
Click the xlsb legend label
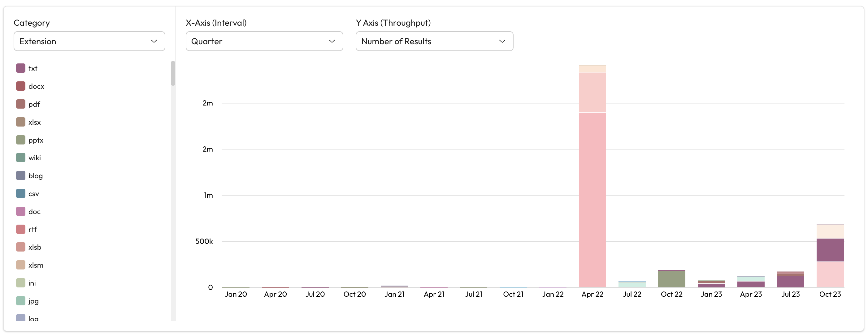(x=35, y=247)
